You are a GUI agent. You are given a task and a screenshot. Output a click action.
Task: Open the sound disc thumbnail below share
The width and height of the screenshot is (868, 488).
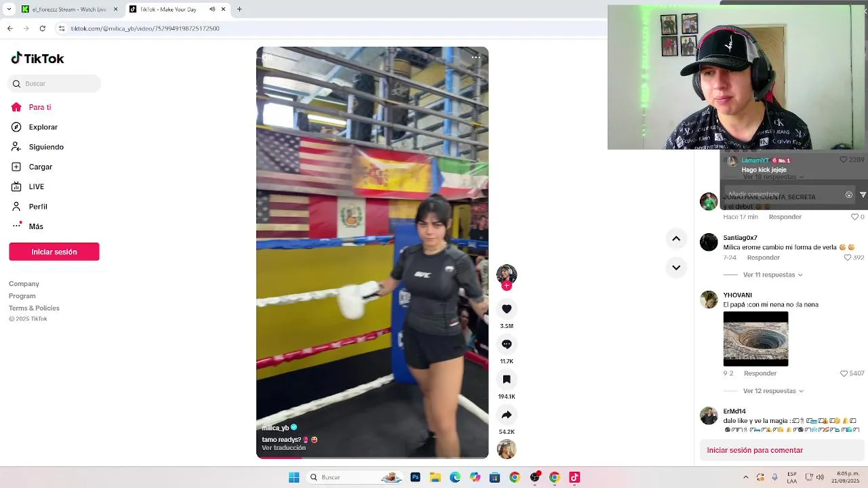(x=507, y=449)
